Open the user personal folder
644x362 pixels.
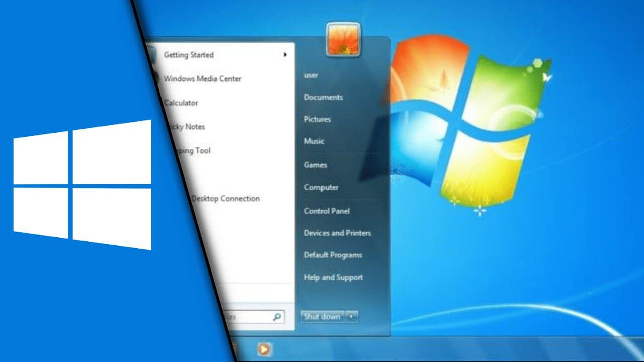coord(311,75)
